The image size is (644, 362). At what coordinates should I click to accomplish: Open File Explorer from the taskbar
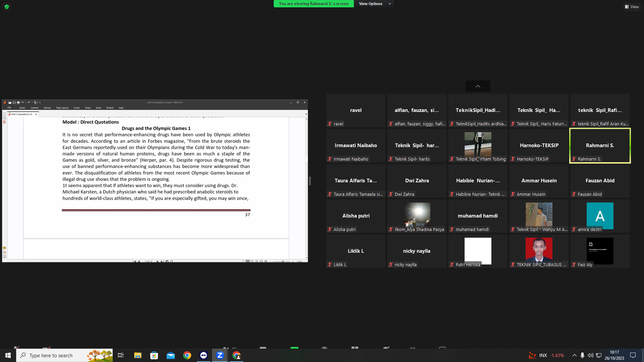point(138,355)
